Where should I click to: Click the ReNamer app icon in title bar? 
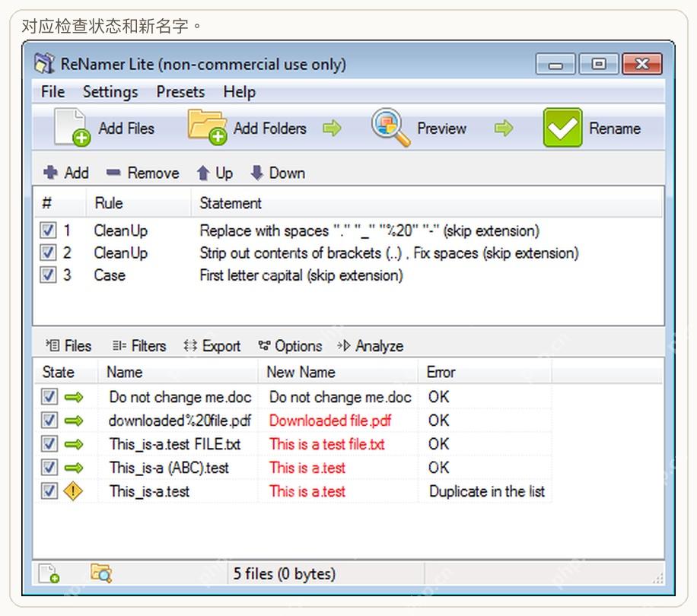click(x=44, y=64)
